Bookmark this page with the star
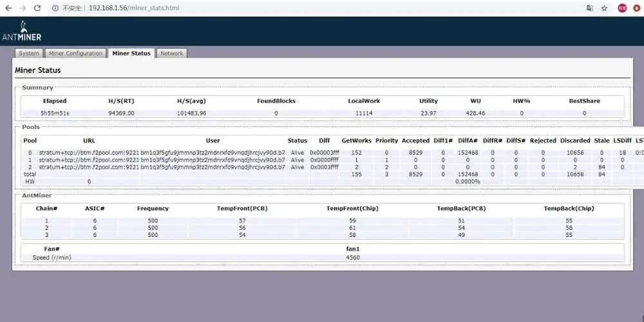644x322 pixels. (x=604, y=8)
